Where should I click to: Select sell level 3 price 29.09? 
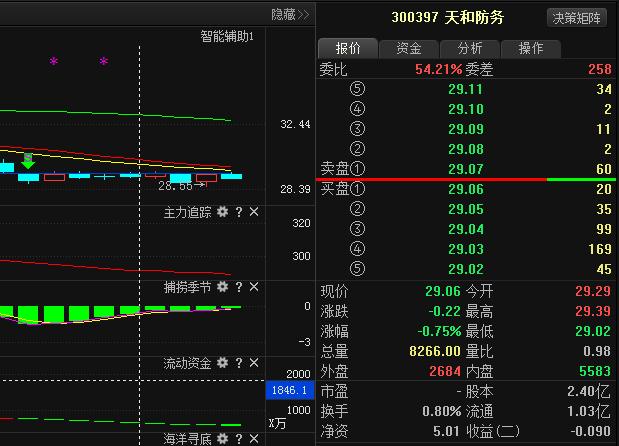click(465, 129)
